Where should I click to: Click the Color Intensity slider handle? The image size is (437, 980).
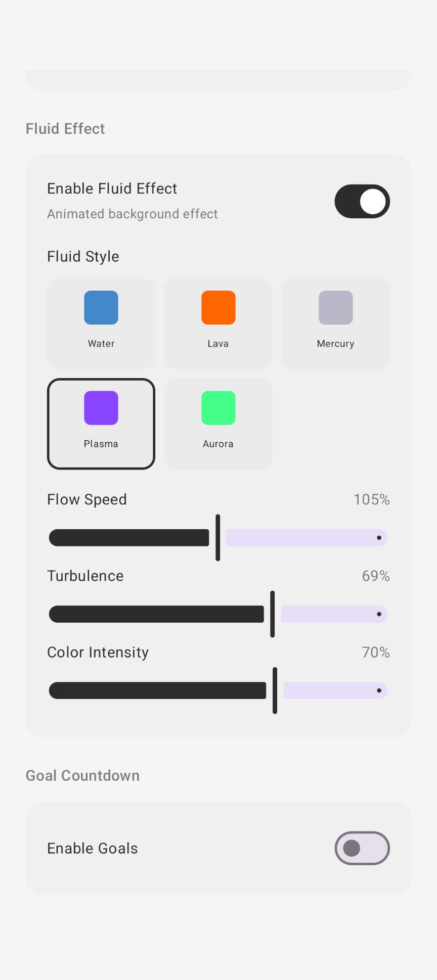(275, 690)
